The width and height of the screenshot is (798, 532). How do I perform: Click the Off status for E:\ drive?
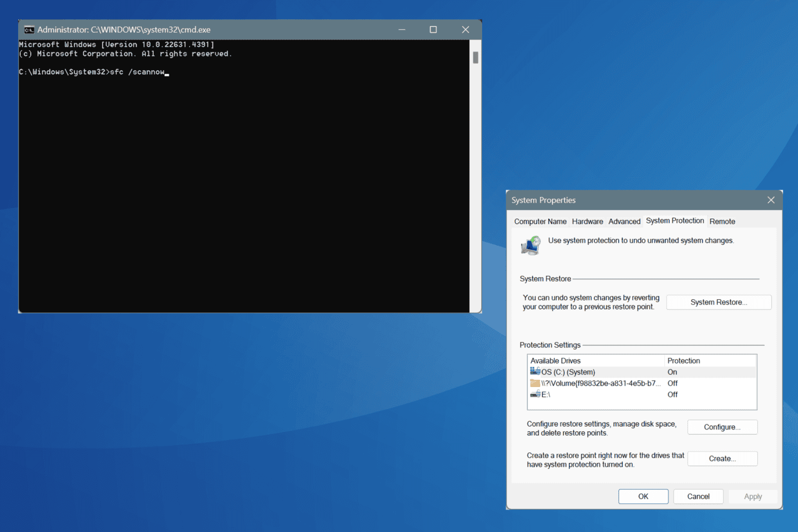tap(672, 395)
